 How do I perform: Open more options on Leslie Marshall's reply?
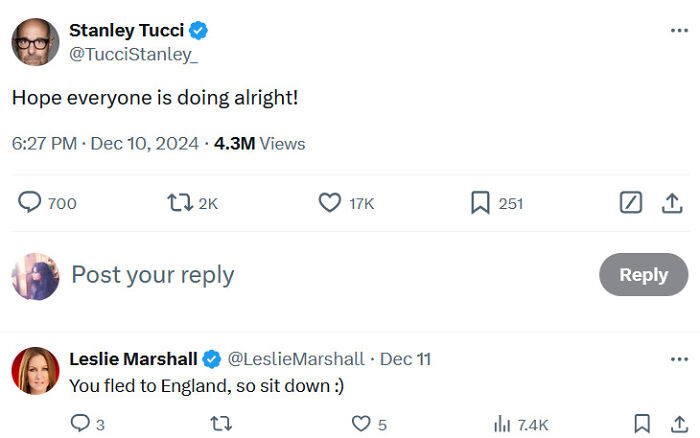678,358
